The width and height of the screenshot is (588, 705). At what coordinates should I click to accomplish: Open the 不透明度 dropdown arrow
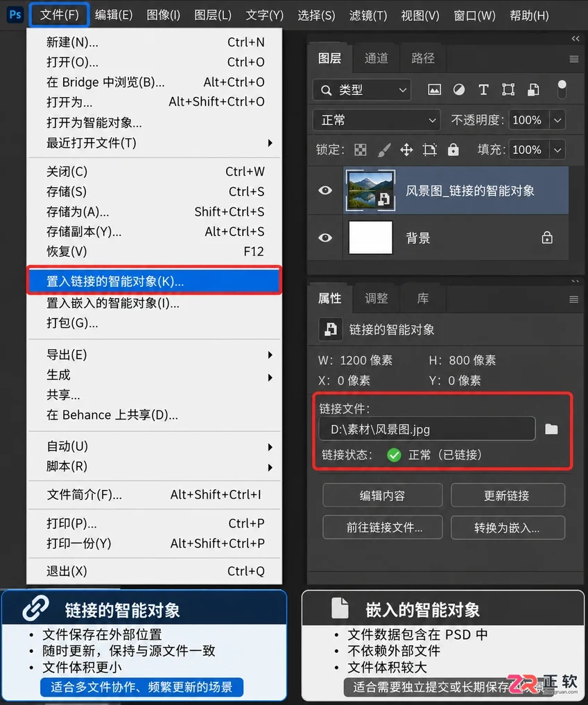(x=557, y=120)
